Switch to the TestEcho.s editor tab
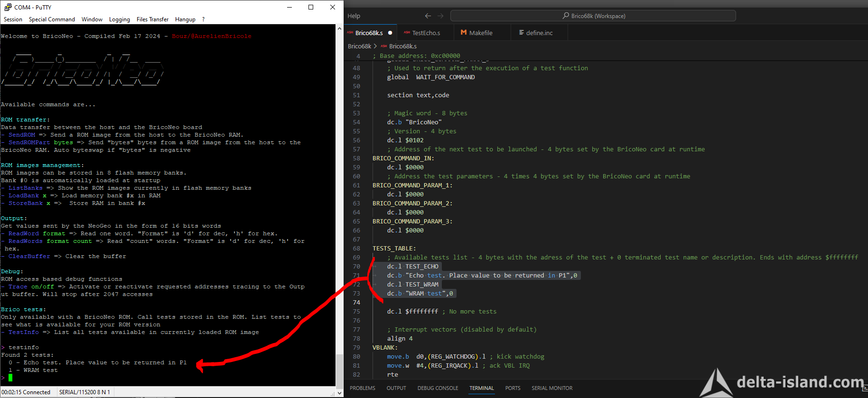The image size is (868, 398). [x=426, y=33]
